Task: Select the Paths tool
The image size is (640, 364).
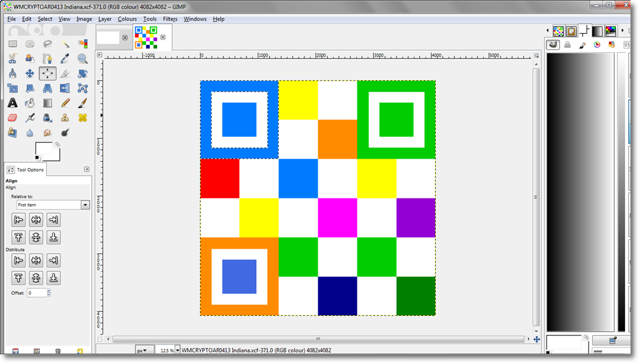Action: coord(47,59)
